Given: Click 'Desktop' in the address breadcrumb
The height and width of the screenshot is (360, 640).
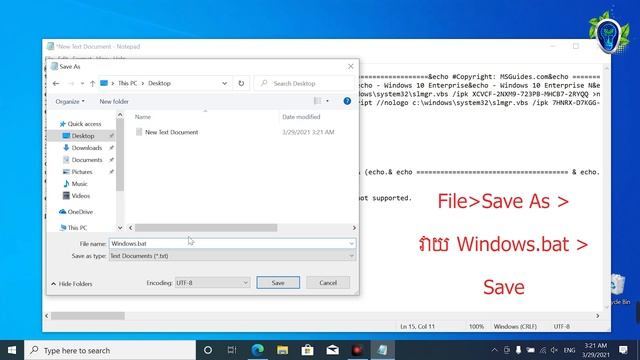Looking at the screenshot, I should tap(159, 83).
